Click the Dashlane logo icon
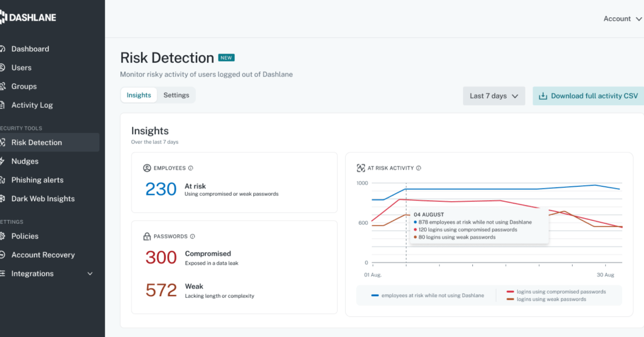Viewport: 644px width, 337px height. (3, 18)
